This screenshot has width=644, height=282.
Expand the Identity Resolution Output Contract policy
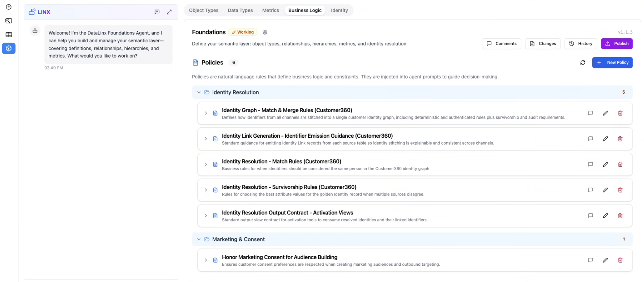point(206,216)
